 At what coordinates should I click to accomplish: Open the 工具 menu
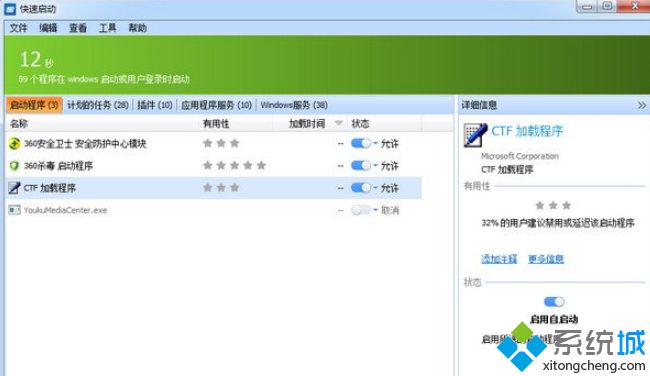(107, 28)
